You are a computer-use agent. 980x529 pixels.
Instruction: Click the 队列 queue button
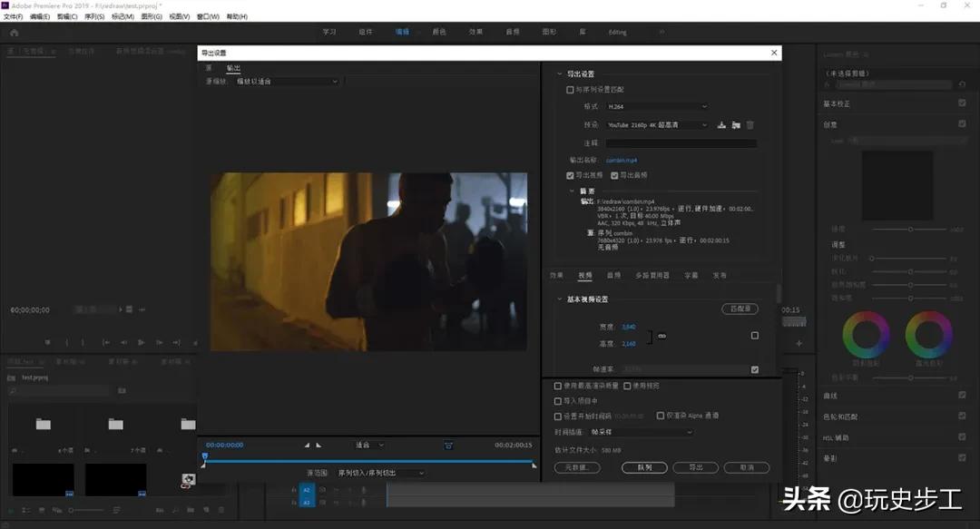point(644,467)
